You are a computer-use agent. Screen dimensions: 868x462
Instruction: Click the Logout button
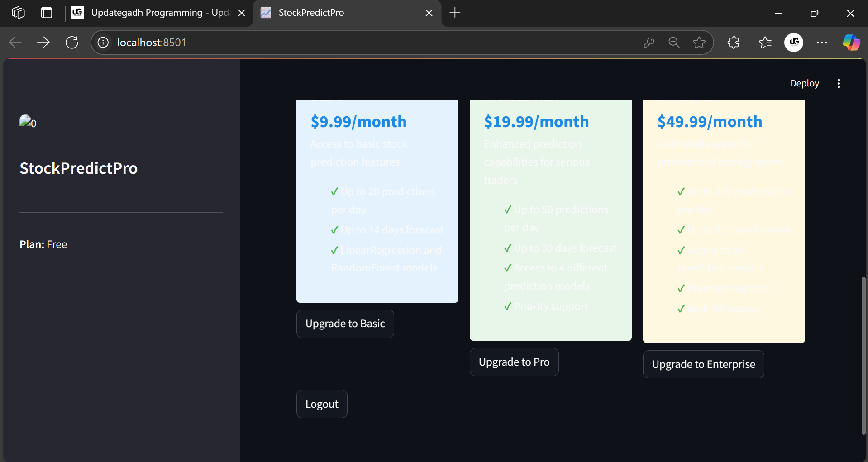click(322, 404)
